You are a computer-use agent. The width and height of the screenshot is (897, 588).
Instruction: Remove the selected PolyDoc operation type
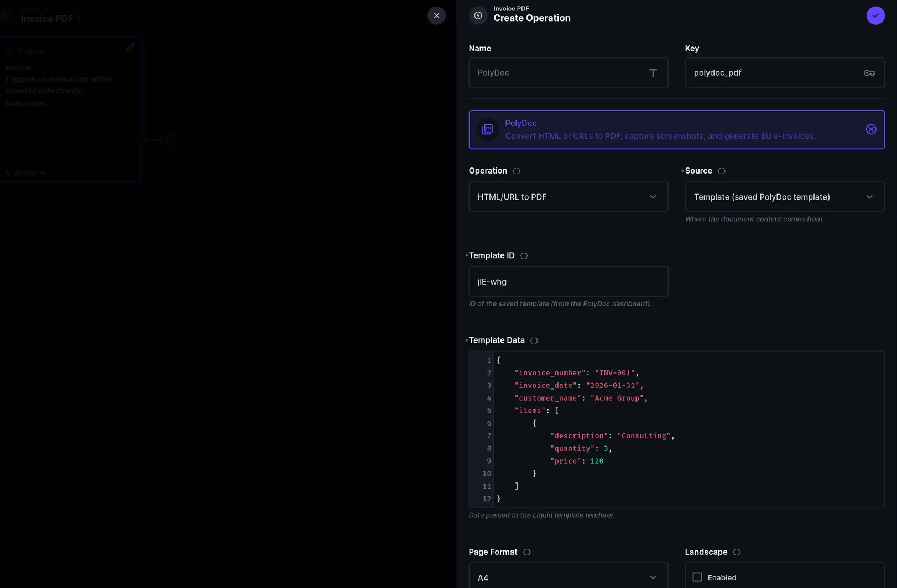(871, 129)
